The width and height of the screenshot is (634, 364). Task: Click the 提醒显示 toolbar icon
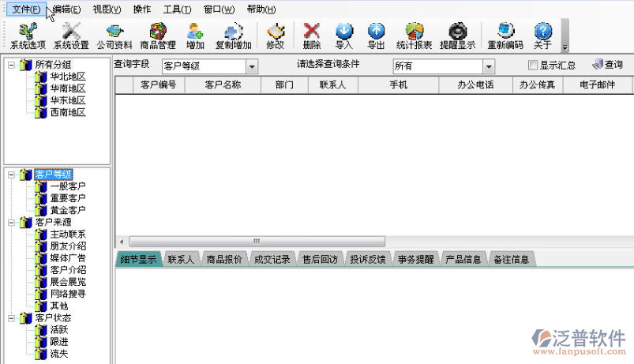(457, 36)
